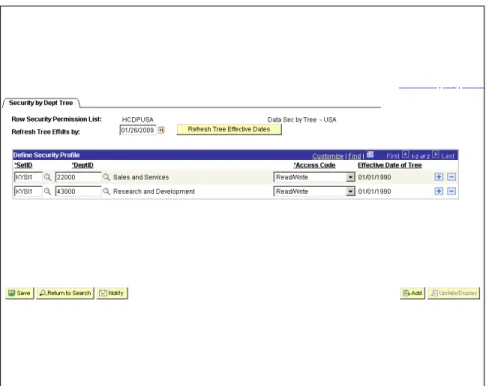Viewport: 489px width, 386px height.
Task: Click the First link in grid navigation
Action: [x=393, y=156]
